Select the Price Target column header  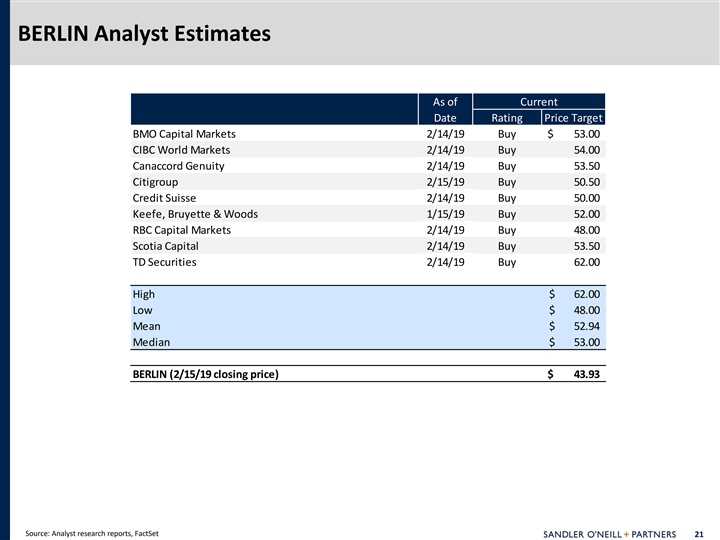click(572, 118)
